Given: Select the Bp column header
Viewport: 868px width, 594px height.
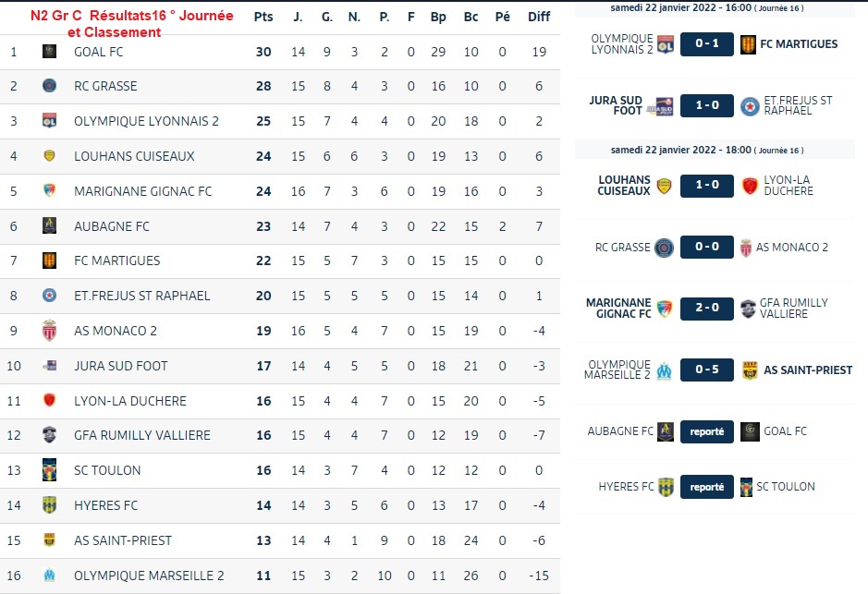Looking at the screenshot, I should 438,17.
